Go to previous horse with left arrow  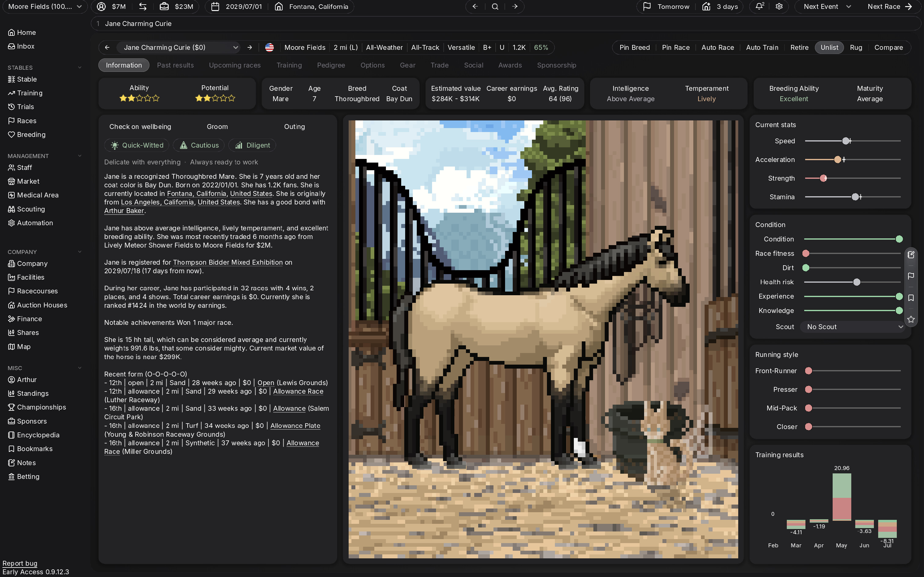pos(107,47)
